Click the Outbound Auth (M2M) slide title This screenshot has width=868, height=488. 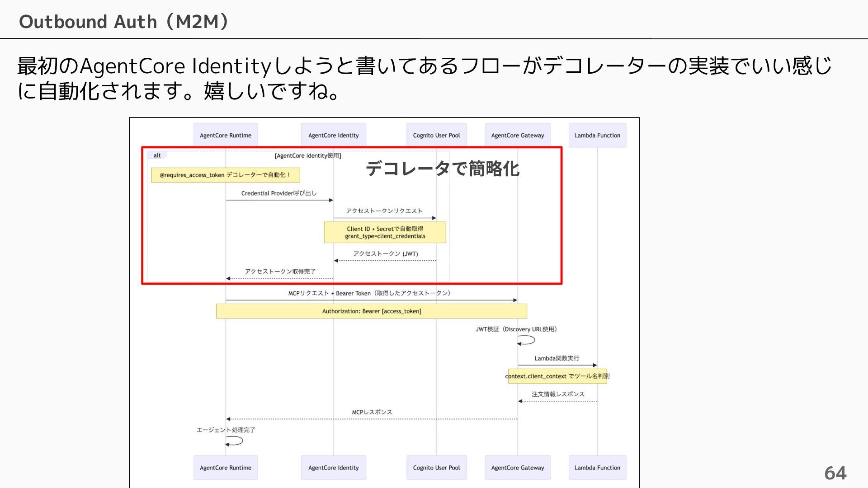click(x=124, y=21)
